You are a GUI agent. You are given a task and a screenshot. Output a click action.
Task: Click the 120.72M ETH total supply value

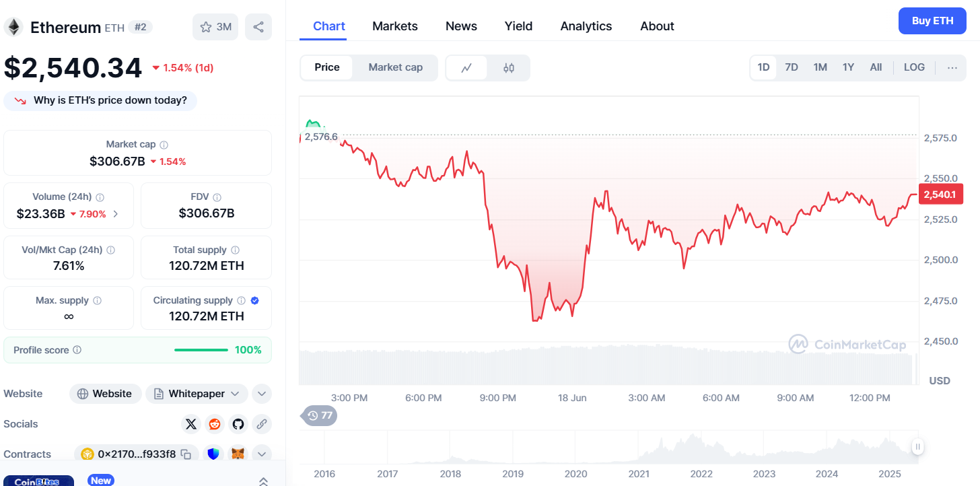pyautogui.click(x=207, y=266)
